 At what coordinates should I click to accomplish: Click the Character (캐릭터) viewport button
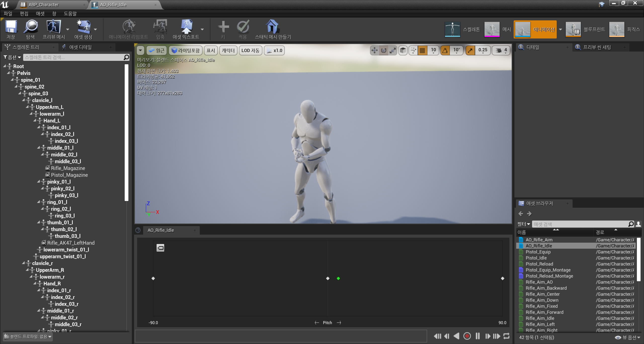point(228,51)
